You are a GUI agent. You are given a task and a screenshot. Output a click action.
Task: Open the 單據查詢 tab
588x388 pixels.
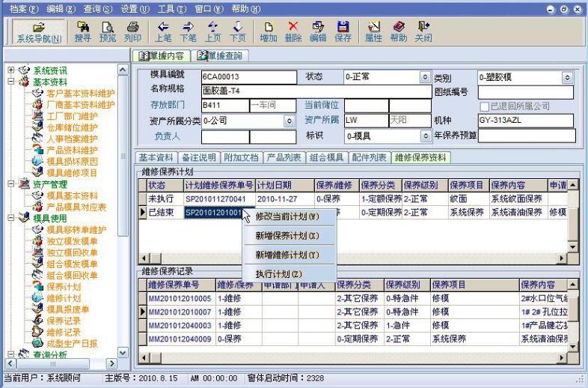click(x=218, y=55)
